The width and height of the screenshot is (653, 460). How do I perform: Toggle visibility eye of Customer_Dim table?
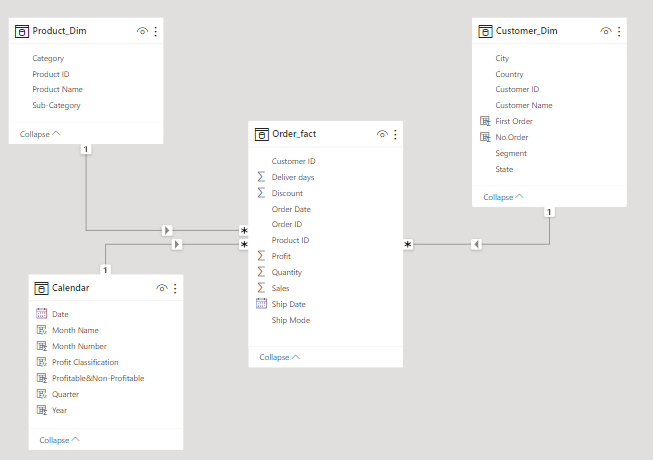tap(606, 31)
